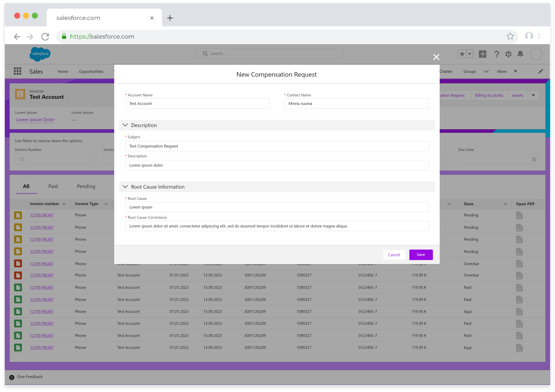
Task: Click the notifications bell icon
Action: point(520,54)
